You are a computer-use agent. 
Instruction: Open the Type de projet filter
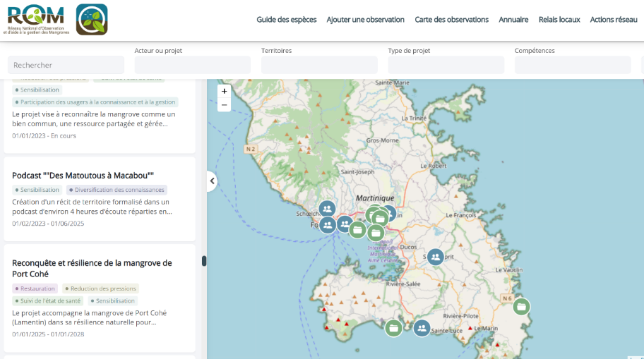tap(446, 65)
